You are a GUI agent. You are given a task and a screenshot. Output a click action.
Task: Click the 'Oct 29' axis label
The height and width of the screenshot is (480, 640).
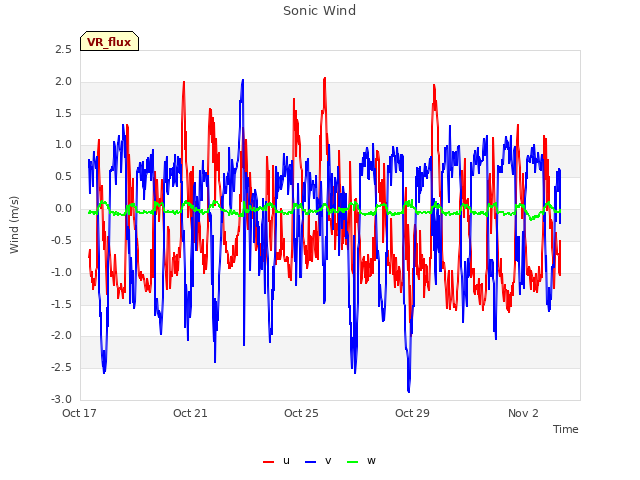click(412, 413)
